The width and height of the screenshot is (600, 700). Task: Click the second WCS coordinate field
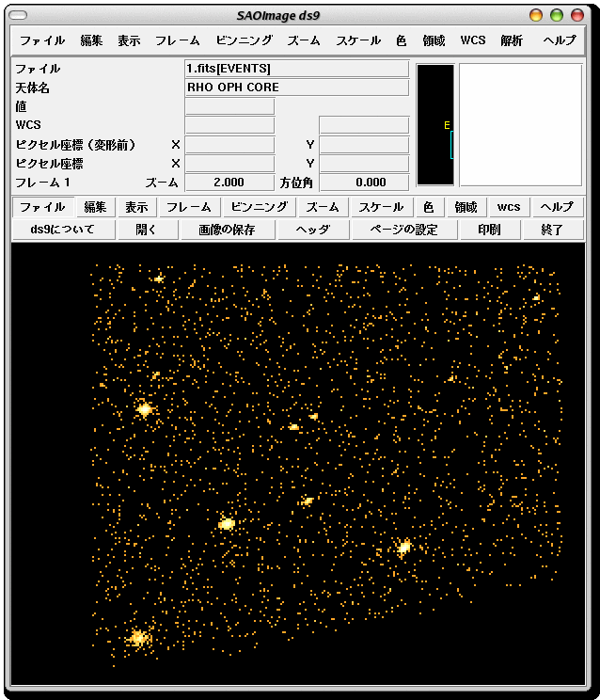point(364,125)
